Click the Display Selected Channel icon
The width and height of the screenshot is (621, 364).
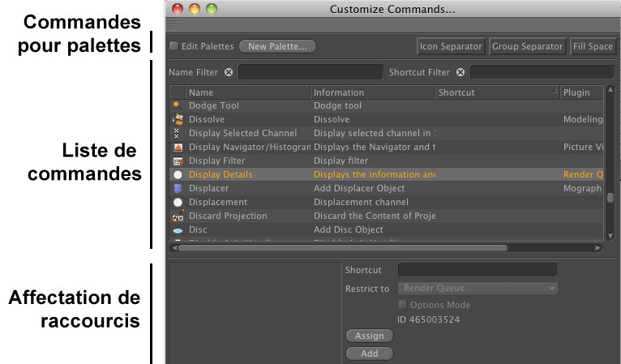tap(177, 133)
